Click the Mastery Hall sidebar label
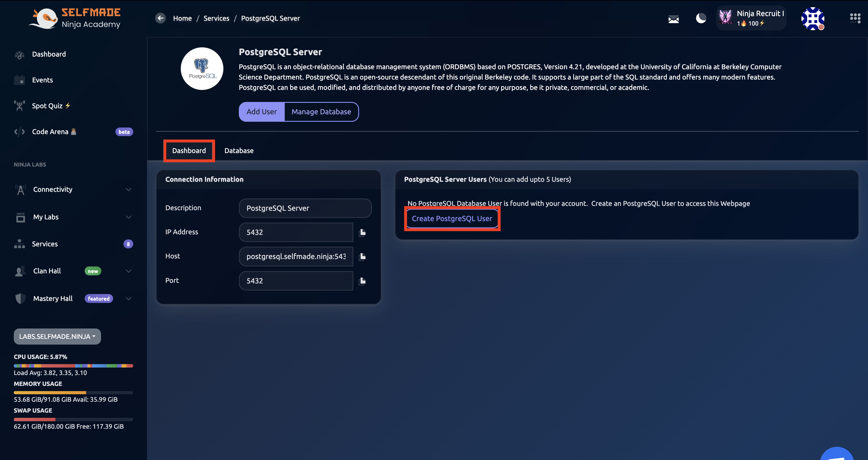Viewport: 868px width, 460px height. [53, 299]
